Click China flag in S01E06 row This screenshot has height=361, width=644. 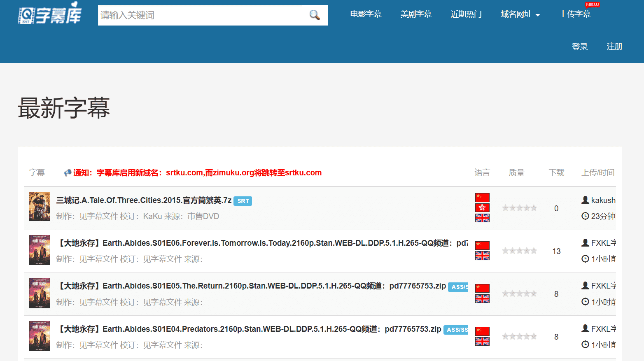(482, 245)
